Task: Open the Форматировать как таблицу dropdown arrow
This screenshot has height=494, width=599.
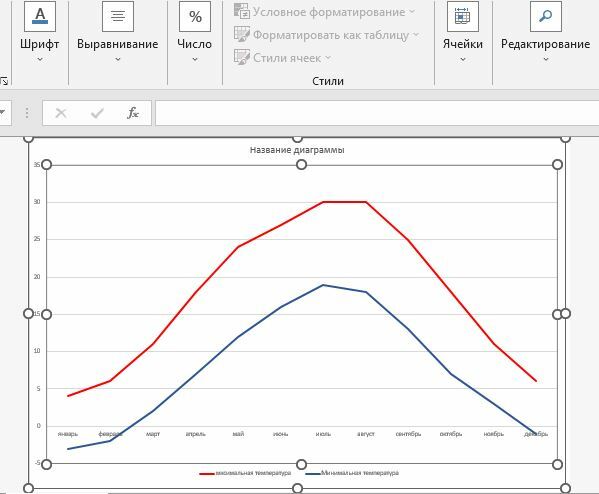Action: click(416, 35)
